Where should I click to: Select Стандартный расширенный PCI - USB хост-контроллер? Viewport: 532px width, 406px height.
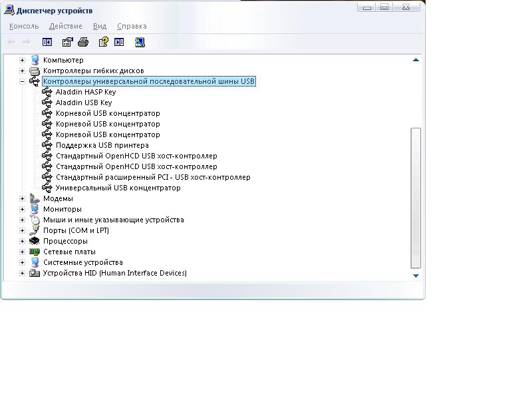click(153, 177)
